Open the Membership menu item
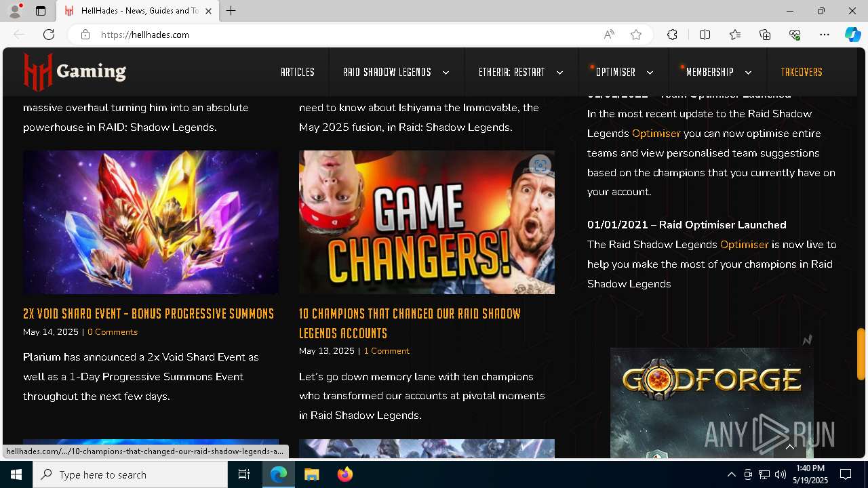This screenshot has width=868, height=488. click(x=709, y=72)
